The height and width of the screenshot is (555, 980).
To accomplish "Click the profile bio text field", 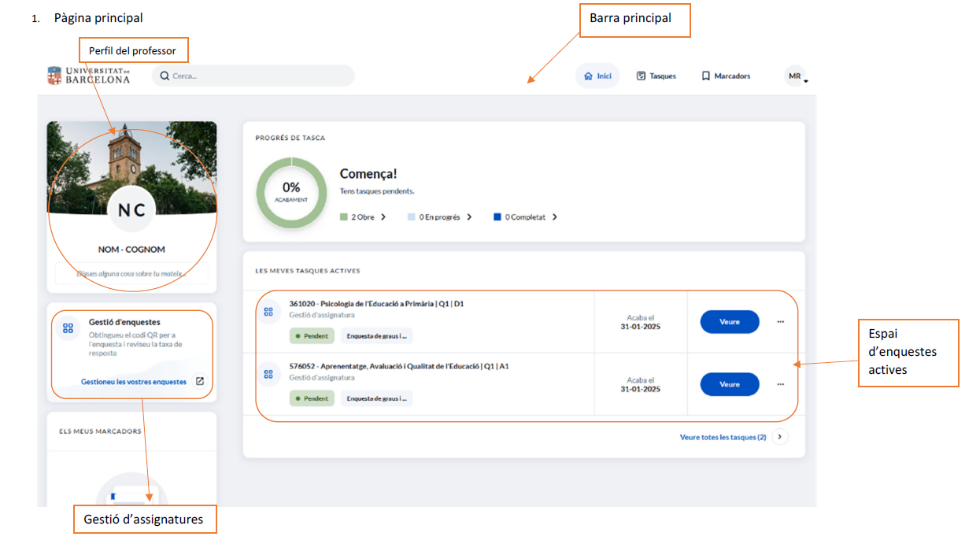I will 131,274.
